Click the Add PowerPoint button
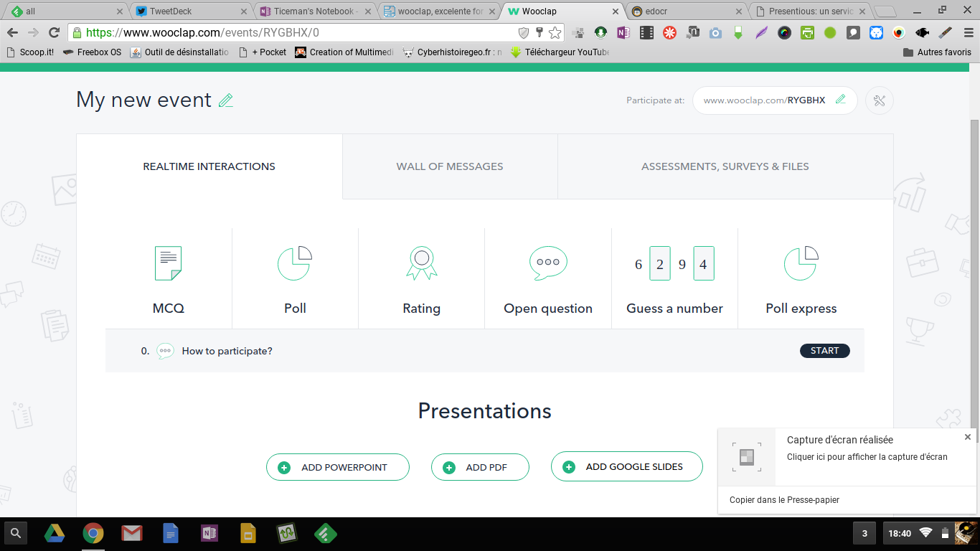The image size is (980, 551). click(338, 467)
